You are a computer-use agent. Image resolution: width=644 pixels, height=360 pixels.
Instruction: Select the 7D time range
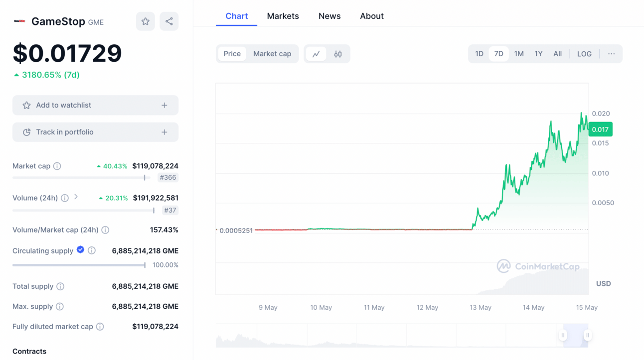(498, 54)
